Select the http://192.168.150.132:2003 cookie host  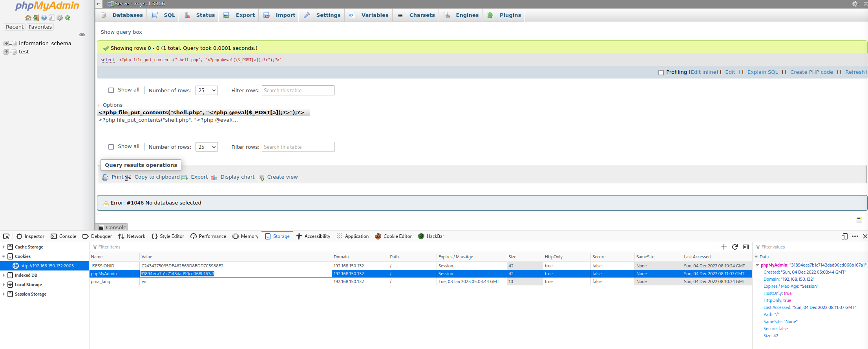tap(44, 266)
